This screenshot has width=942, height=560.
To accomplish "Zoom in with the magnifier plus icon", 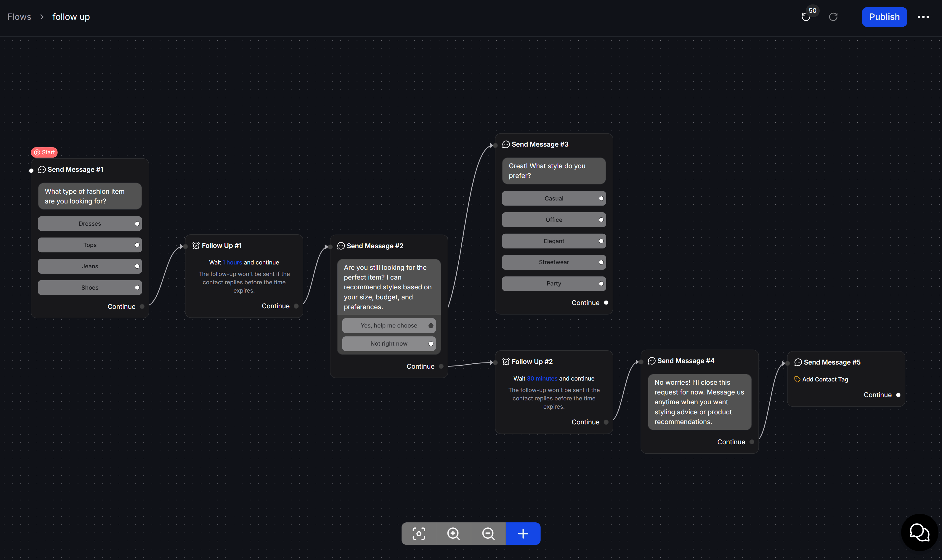I will pyautogui.click(x=453, y=534).
